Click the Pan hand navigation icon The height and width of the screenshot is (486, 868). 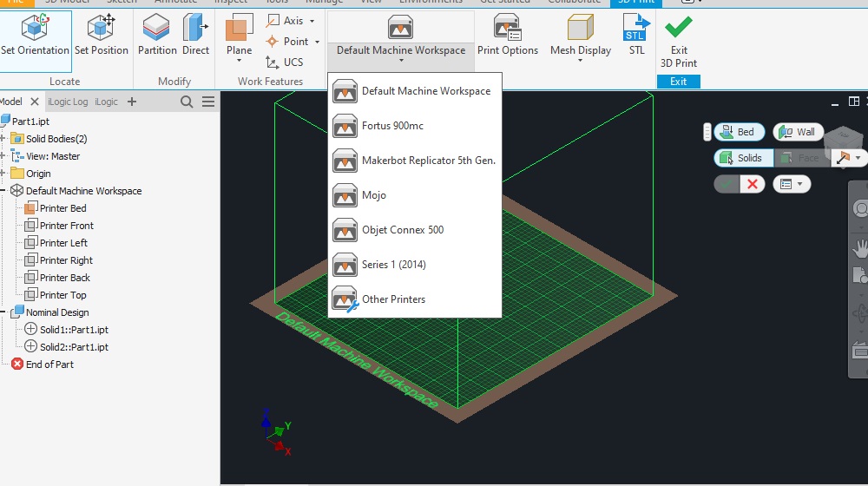(860, 248)
